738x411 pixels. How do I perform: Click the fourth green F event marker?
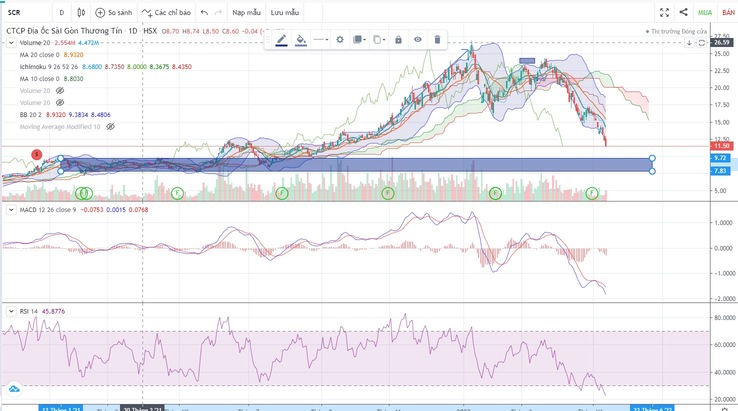point(387,193)
